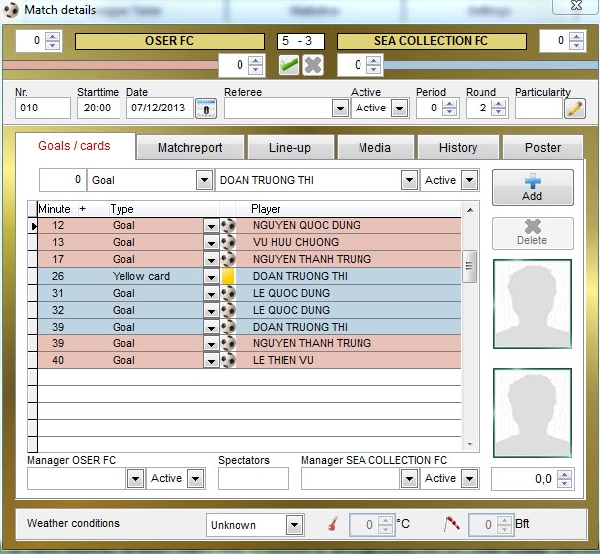The height and width of the screenshot is (554, 600).
Task: Click the Minute column header
Action: (54, 209)
